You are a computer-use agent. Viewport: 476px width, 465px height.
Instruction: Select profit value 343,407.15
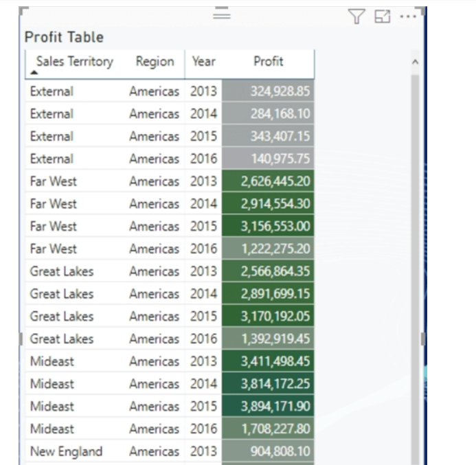point(280,136)
